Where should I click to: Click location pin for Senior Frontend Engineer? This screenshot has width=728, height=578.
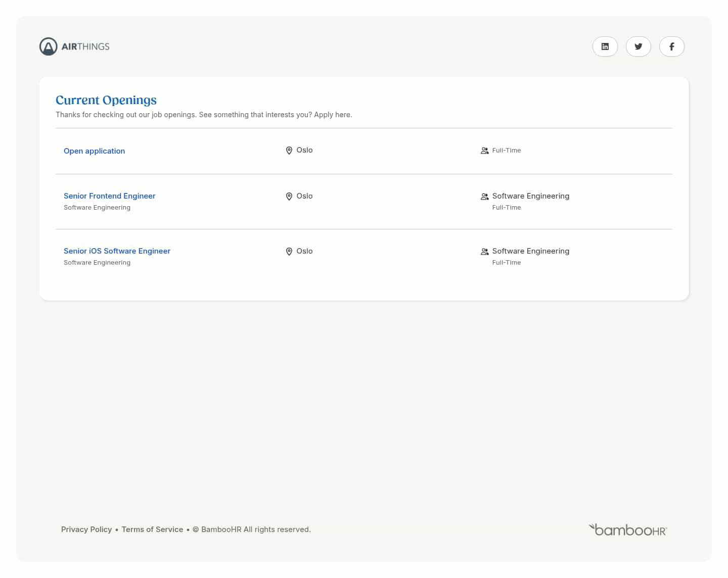(289, 197)
